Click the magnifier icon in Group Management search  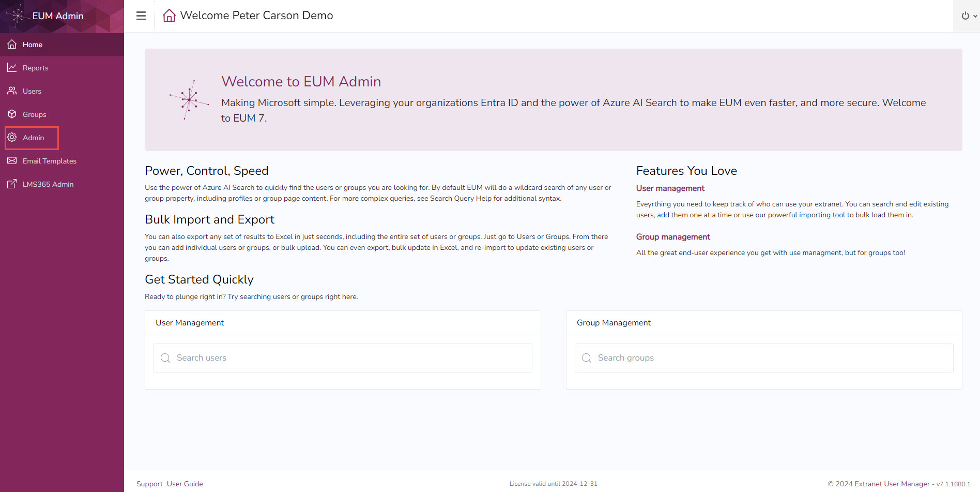coord(587,357)
